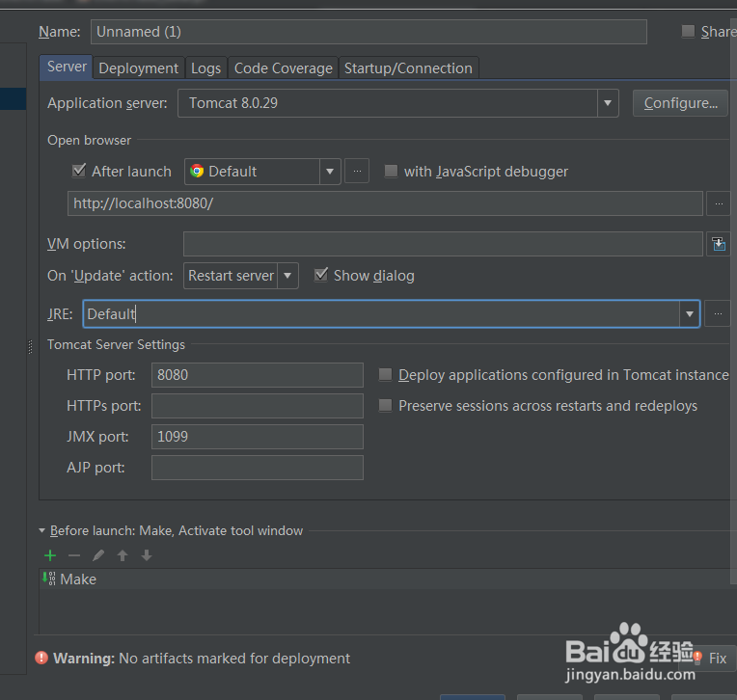This screenshot has width=737, height=700.
Task: Add a new before-launch task with plus icon
Action: (50, 555)
